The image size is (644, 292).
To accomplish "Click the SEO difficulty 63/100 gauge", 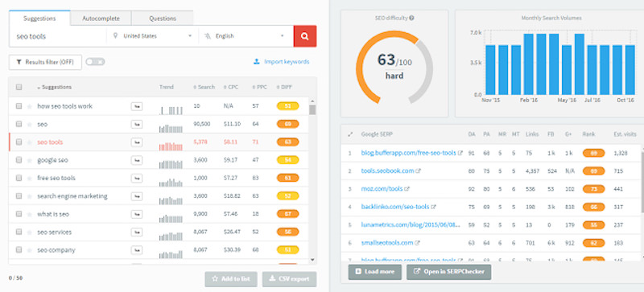I will [394, 68].
